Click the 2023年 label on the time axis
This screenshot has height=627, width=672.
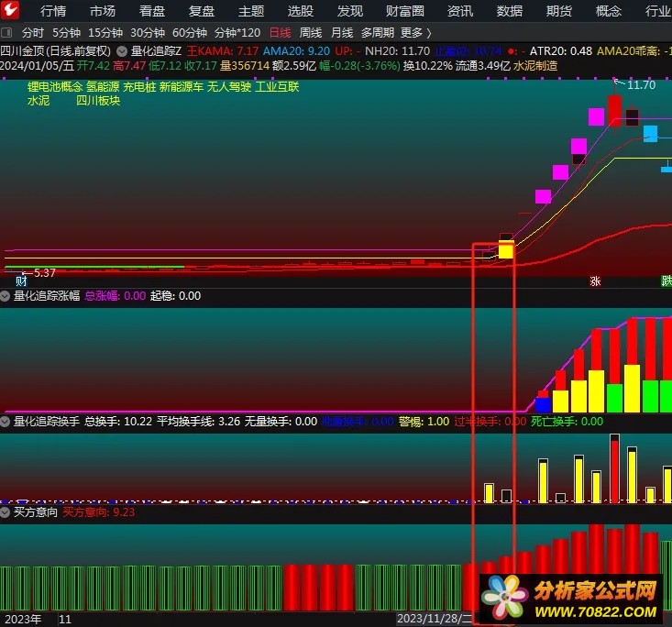click(23, 620)
